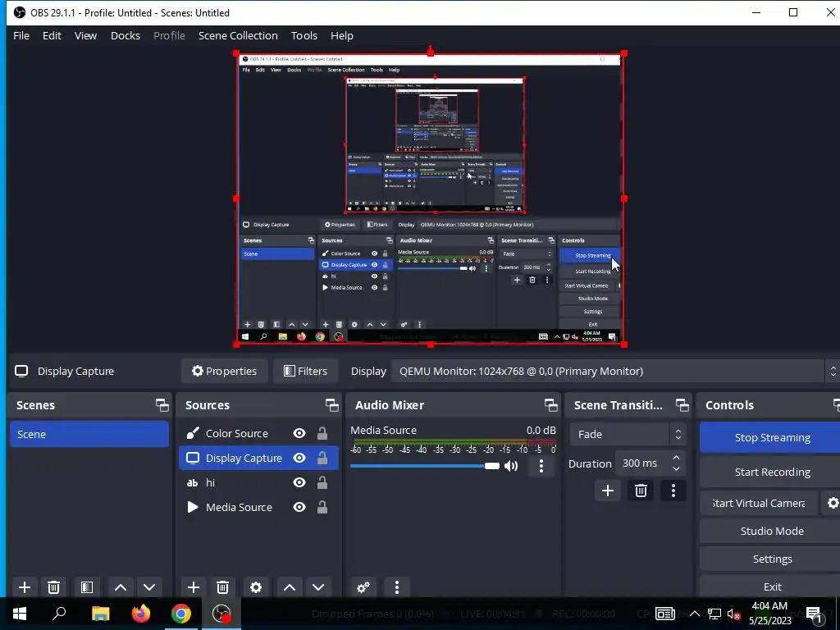Open the View menu
This screenshot has height=630, width=840.
[x=85, y=35]
